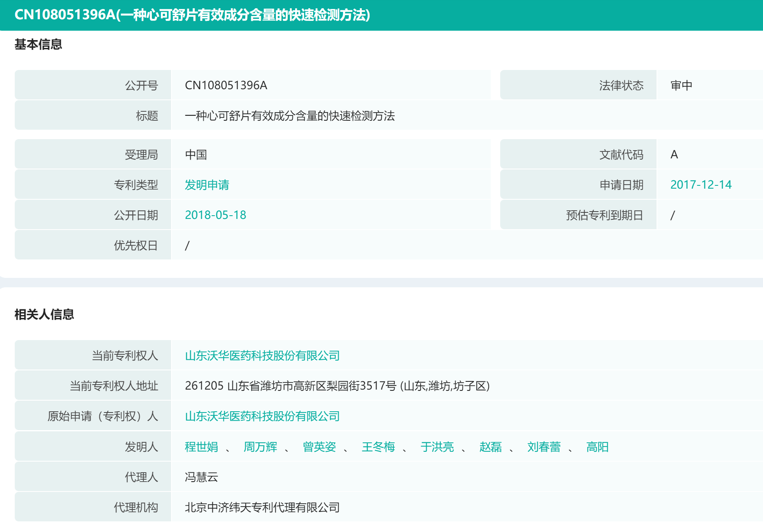763x532 pixels.
Task: Open inventor 曾英姿's link
Action: [x=319, y=447]
